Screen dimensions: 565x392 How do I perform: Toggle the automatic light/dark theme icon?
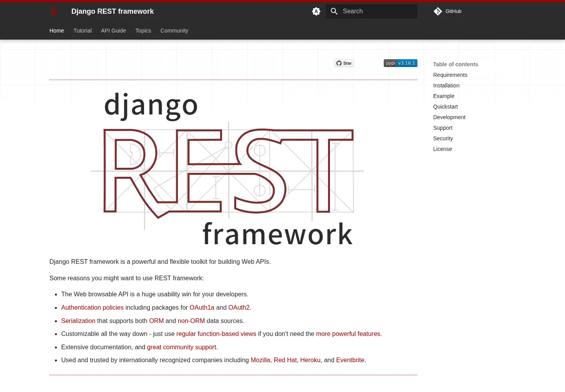(316, 11)
